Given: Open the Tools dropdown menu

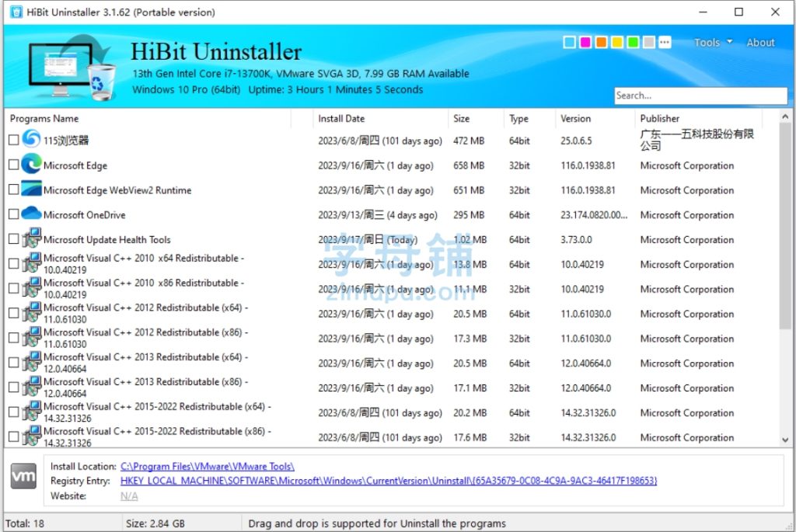Looking at the screenshot, I should point(713,43).
